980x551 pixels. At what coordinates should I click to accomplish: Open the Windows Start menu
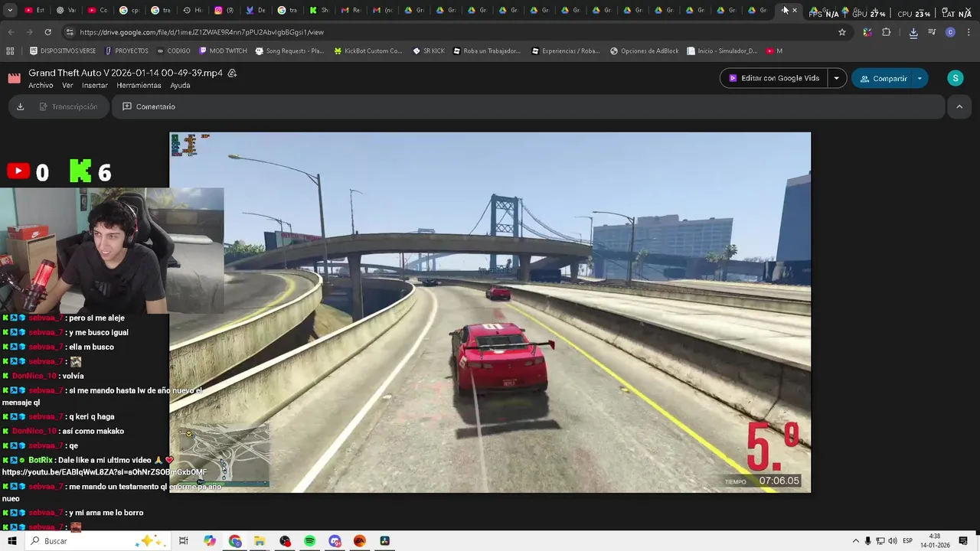click(11, 541)
